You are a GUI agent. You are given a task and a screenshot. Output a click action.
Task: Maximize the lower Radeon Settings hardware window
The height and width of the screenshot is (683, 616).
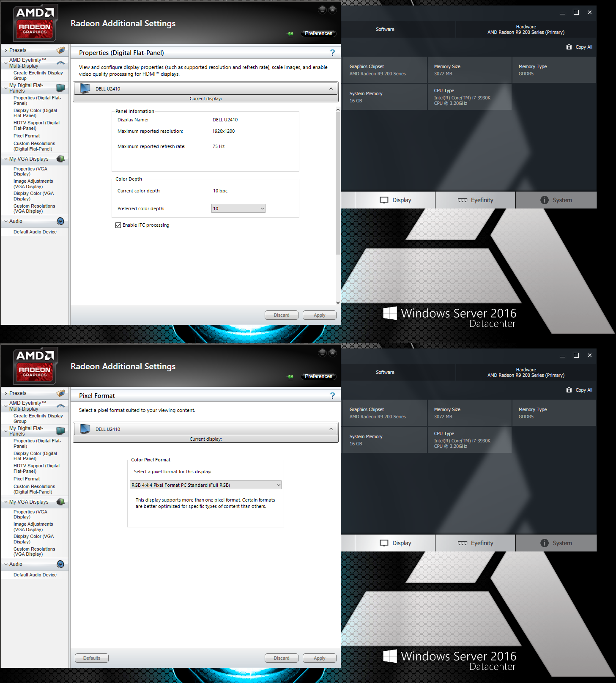point(576,355)
